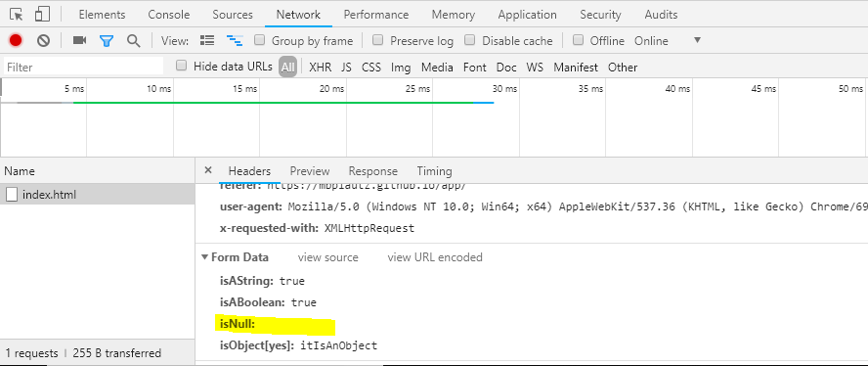Toggle the waterfall overview view icon
This screenshot has height=366, width=868.
pyautogui.click(x=235, y=40)
